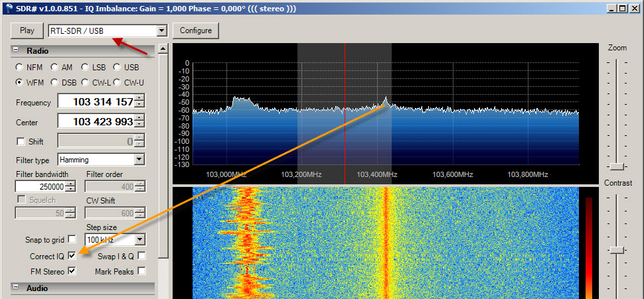
Task: Click the Contrast slider handle
Action: coord(617,249)
